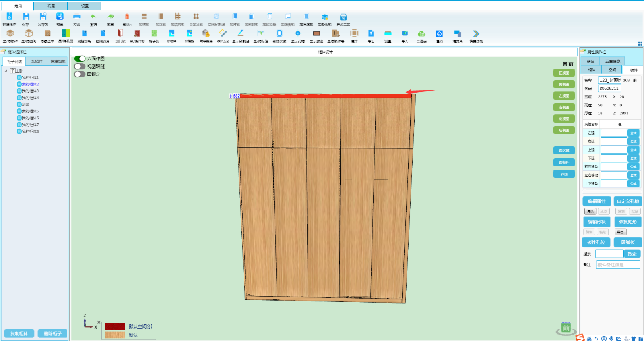Click the 新建柜体 (new cabinet) icon
Image resolution: width=644 pixels, height=341 pixels.
point(9,17)
